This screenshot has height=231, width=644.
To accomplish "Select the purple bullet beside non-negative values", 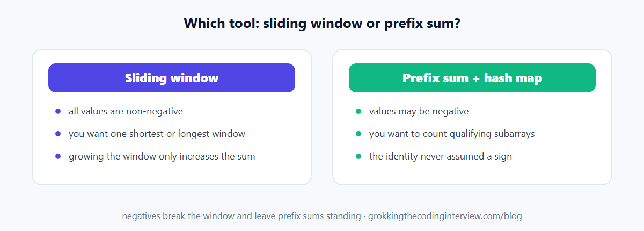I will point(58,111).
